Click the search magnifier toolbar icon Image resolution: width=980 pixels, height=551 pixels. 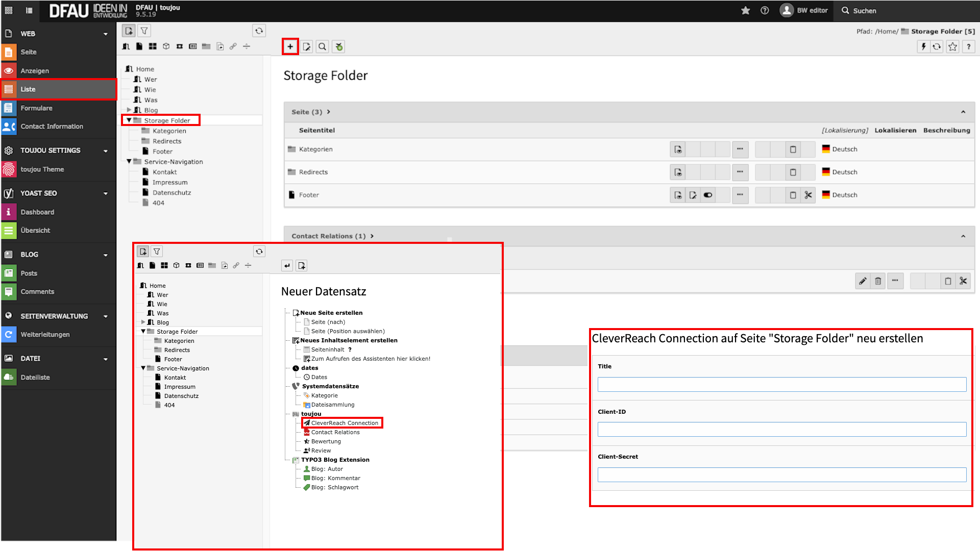(323, 47)
